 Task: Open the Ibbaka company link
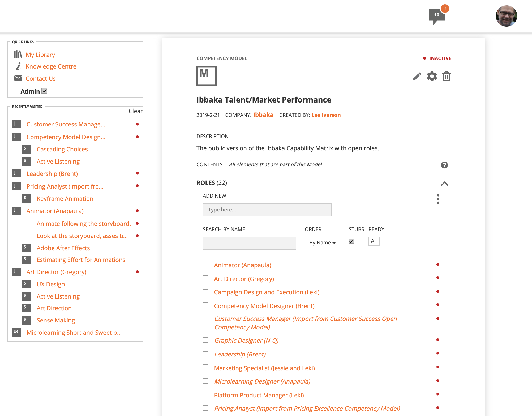coord(263,115)
